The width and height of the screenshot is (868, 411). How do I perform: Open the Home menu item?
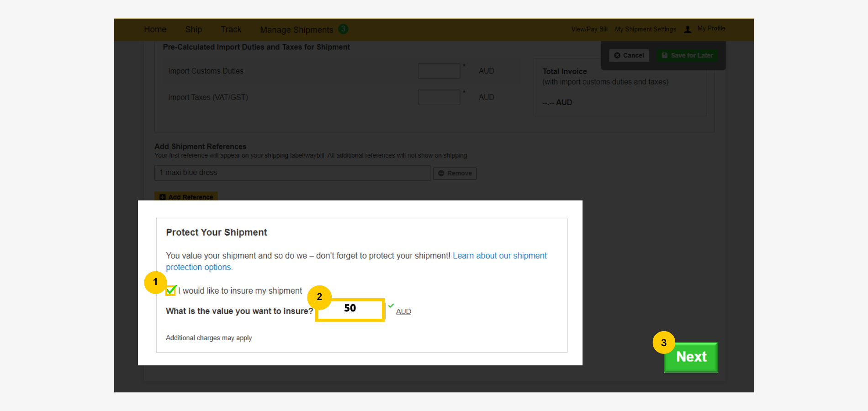[x=155, y=30]
